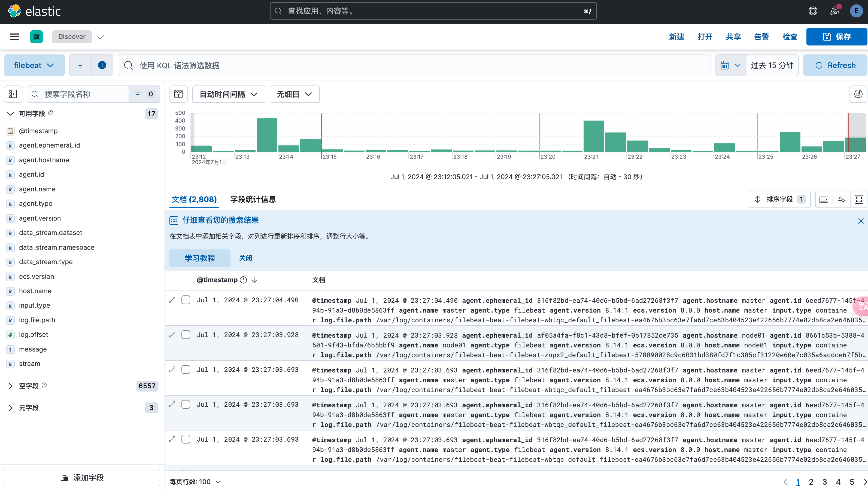Focus the KQL query input
Image resolution: width=868 pixels, height=489 pixels.
click(414, 65)
